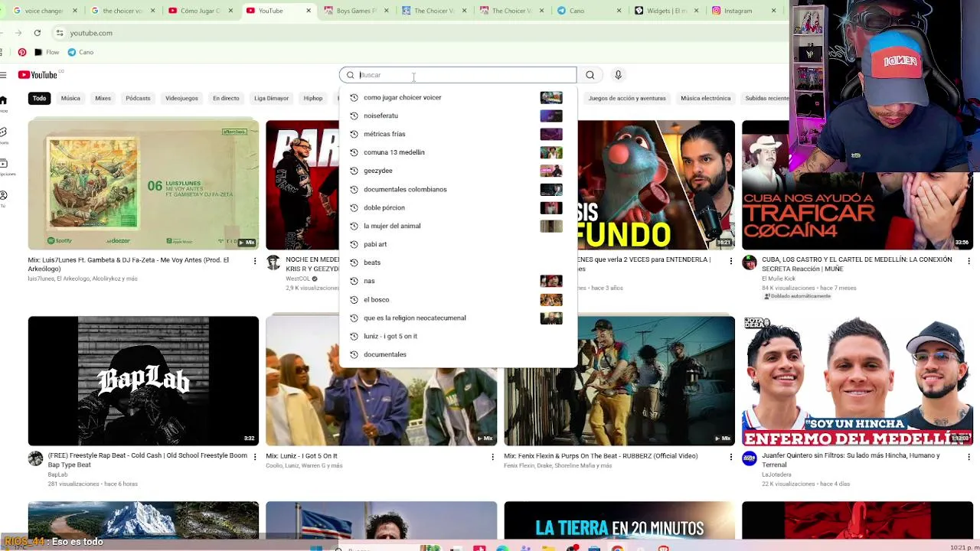Open options menu for BapLab freestyle beat

click(255, 457)
